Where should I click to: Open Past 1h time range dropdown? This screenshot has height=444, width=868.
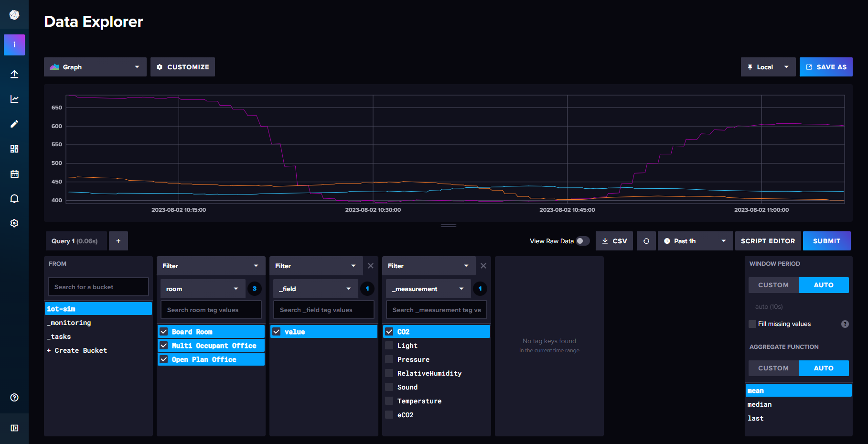tap(695, 241)
